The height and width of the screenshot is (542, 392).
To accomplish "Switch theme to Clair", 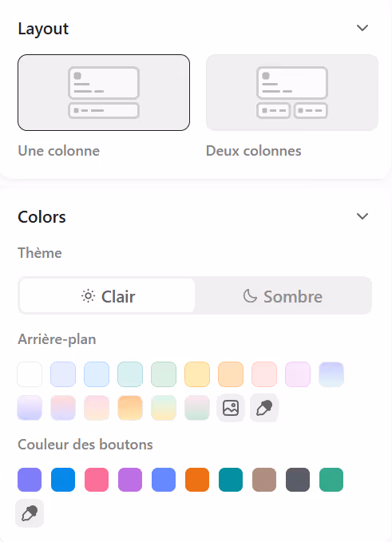I will point(108,296).
